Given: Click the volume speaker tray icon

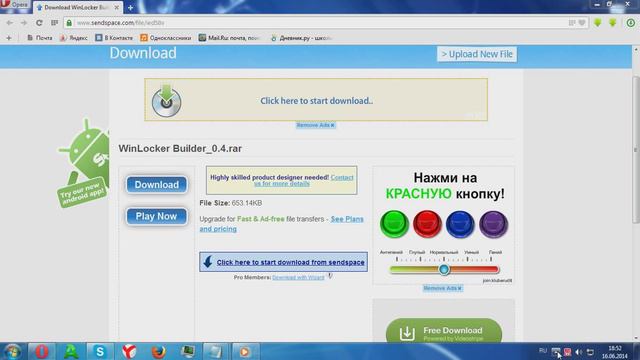Looking at the screenshot, I should 578,352.
